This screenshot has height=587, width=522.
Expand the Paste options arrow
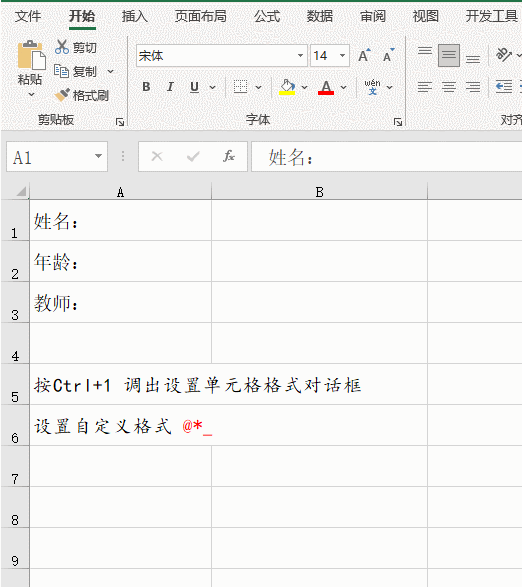pos(31,94)
